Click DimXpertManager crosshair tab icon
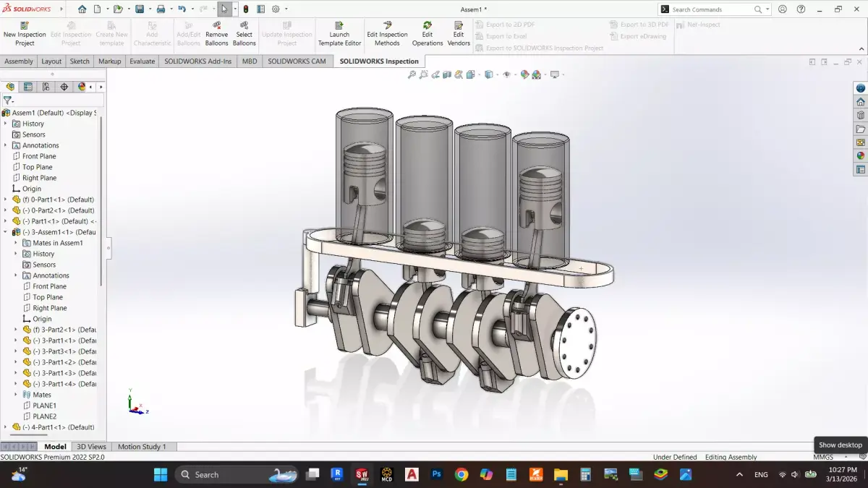 (64, 87)
